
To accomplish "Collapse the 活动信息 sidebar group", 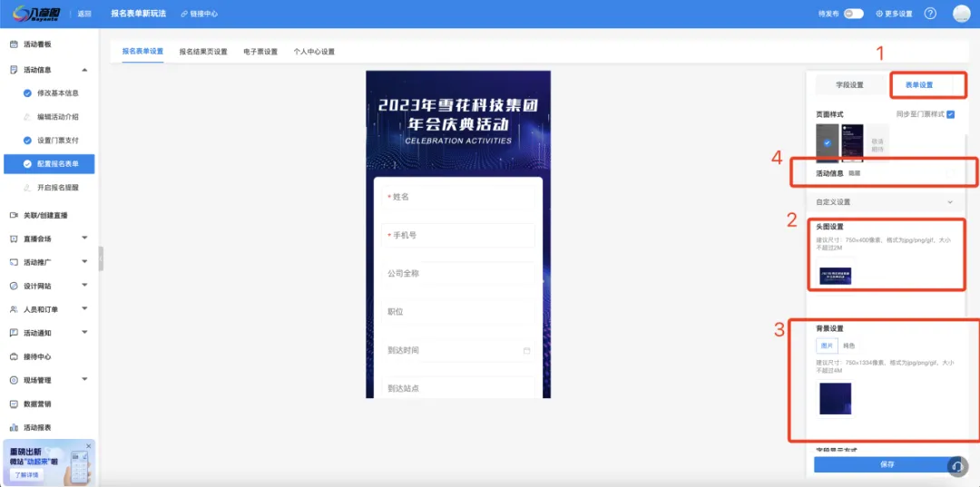I will click(84, 70).
